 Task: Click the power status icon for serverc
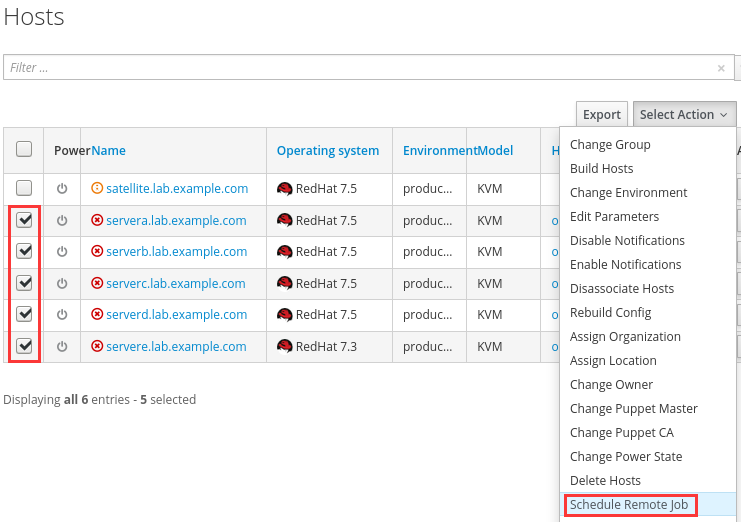(62, 284)
